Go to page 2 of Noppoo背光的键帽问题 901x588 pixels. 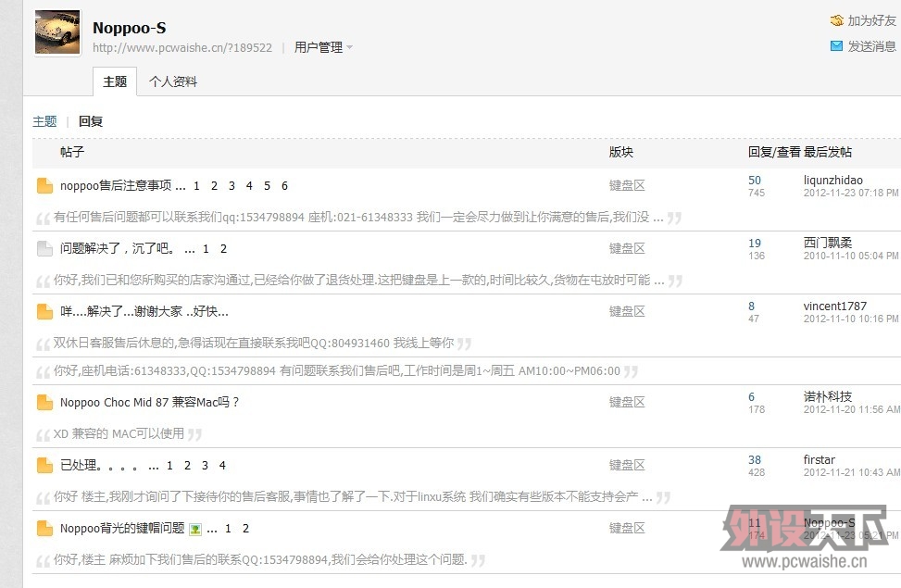tap(246, 528)
